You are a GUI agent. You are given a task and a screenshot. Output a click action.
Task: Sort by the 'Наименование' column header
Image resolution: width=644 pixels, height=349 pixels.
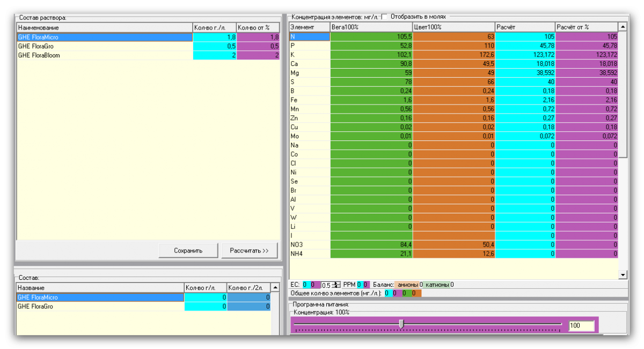click(x=105, y=27)
